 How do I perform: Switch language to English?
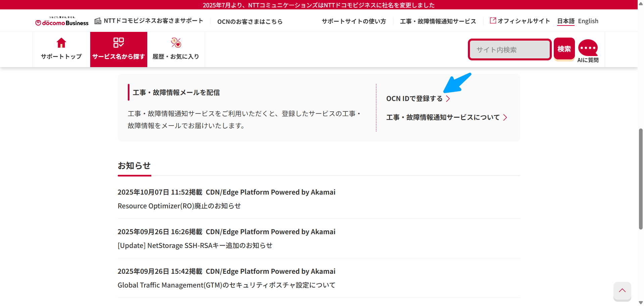click(588, 21)
